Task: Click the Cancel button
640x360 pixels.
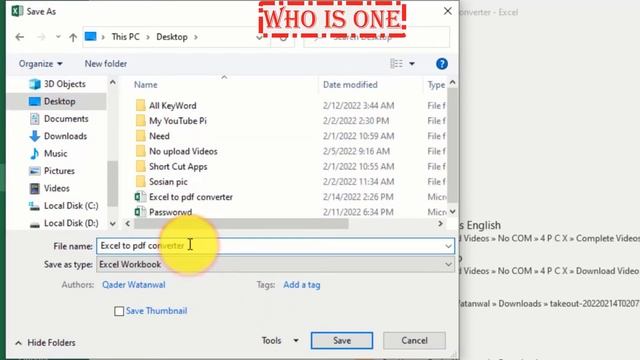Action: [414, 340]
